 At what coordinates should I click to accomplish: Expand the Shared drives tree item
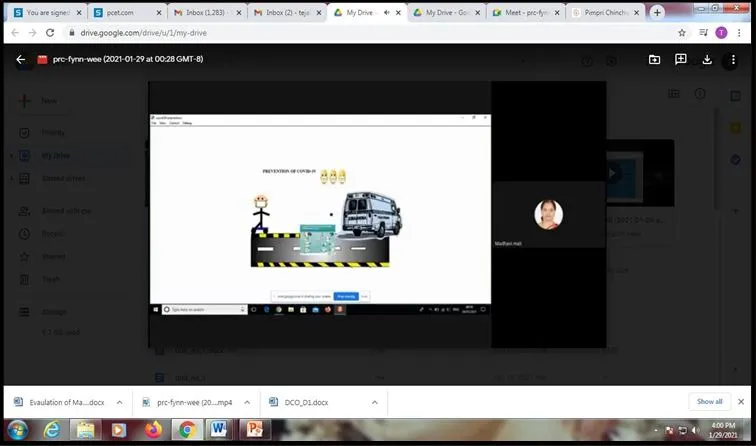(12, 178)
